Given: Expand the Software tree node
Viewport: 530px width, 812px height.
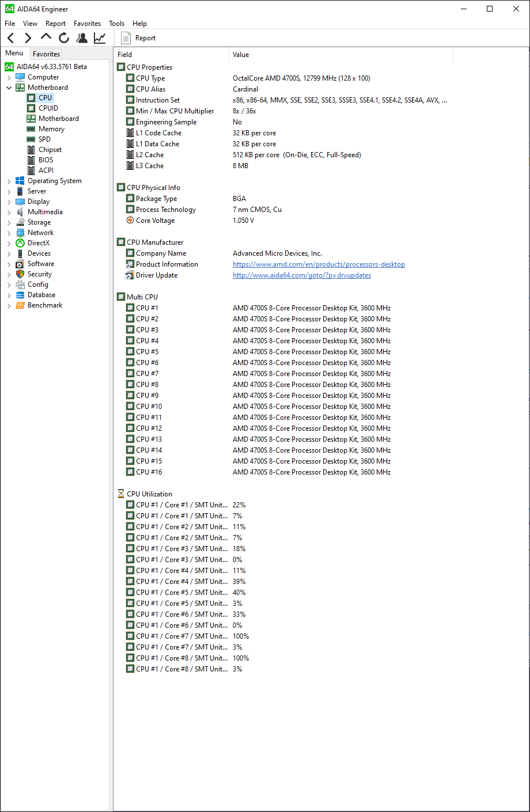Looking at the screenshot, I should coord(9,264).
